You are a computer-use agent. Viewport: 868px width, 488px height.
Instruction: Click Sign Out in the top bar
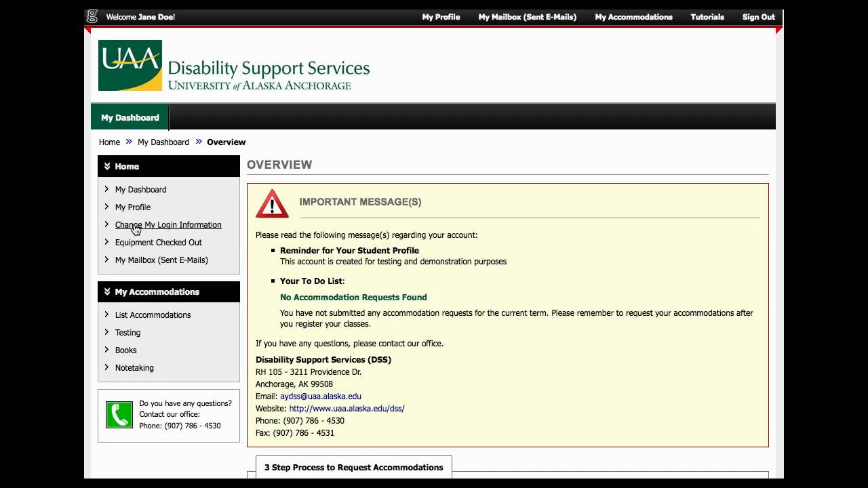(x=759, y=17)
